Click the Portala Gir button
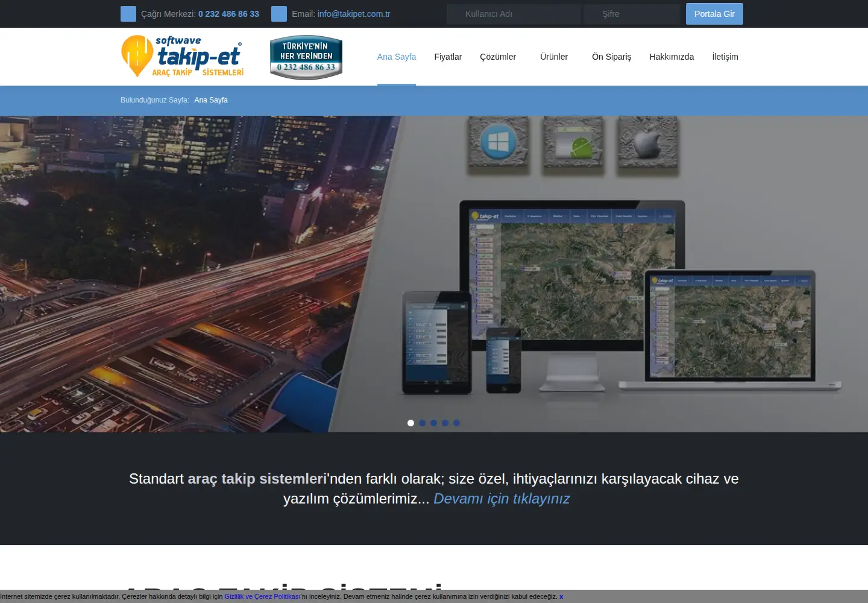Screen dimensions: 868x603 pyautogui.click(x=714, y=14)
